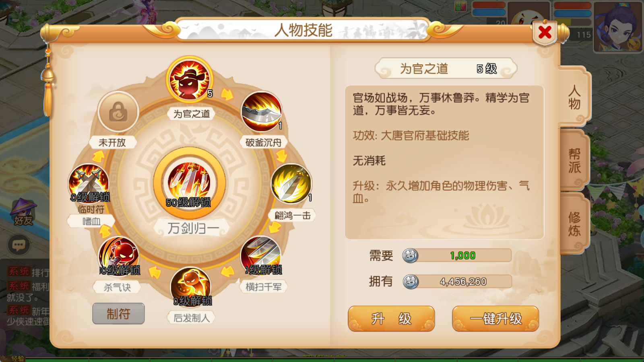Click the owned silver amount field

(457, 282)
